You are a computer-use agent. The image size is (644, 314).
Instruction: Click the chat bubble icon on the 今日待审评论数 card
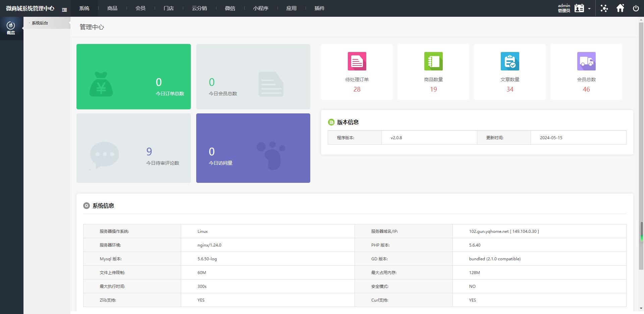[104, 155]
